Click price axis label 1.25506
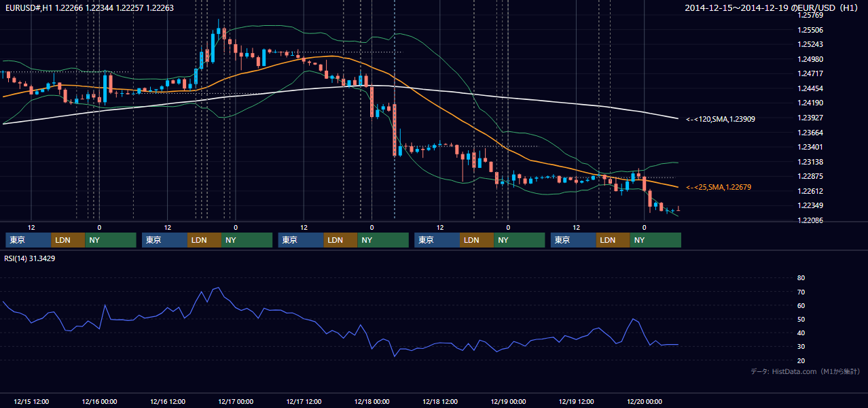868x408 pixels. (x=810, y=30)
